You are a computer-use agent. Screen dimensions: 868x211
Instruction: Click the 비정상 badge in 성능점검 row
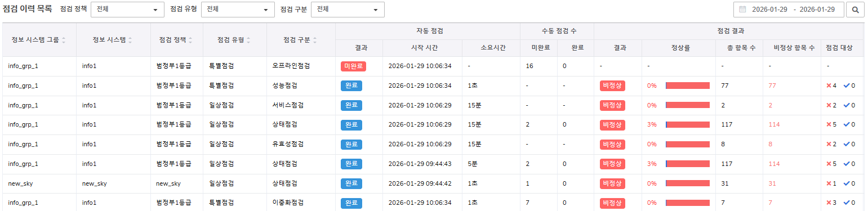[x=612, y=86]
